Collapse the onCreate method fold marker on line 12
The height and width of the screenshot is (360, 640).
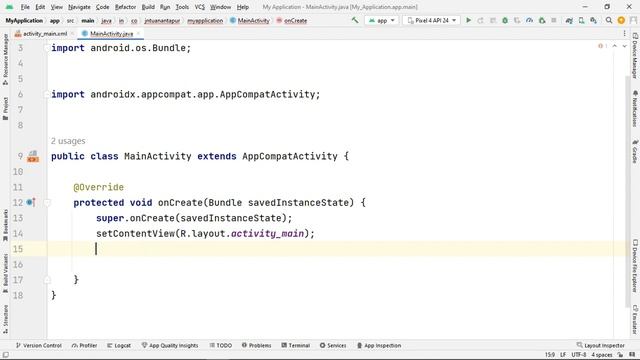(47, 202)
